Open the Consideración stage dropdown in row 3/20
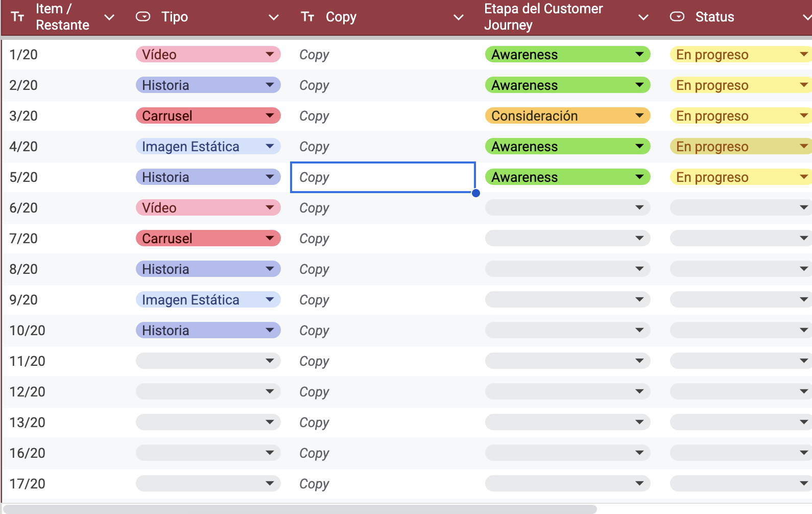This screenshot has width=812, height=514. 567,115
